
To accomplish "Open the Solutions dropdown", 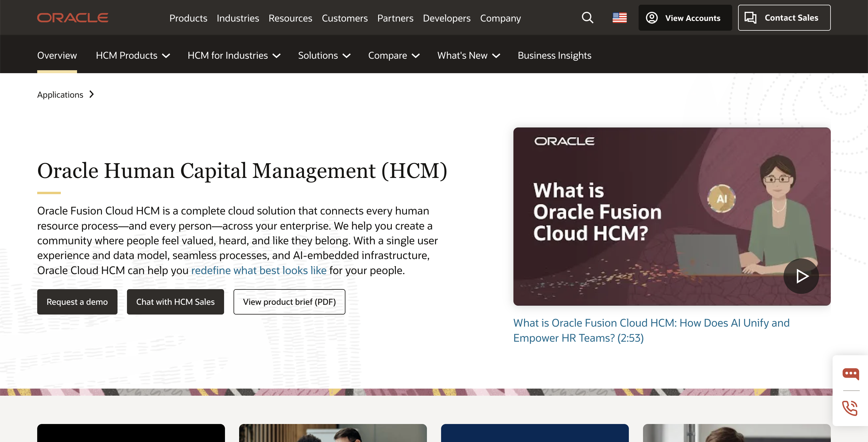I will point(324,55).
